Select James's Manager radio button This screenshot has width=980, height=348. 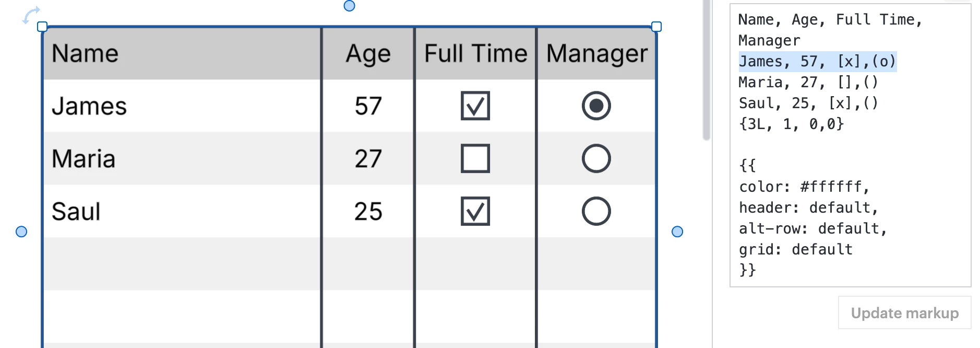(x=596, y=106)
